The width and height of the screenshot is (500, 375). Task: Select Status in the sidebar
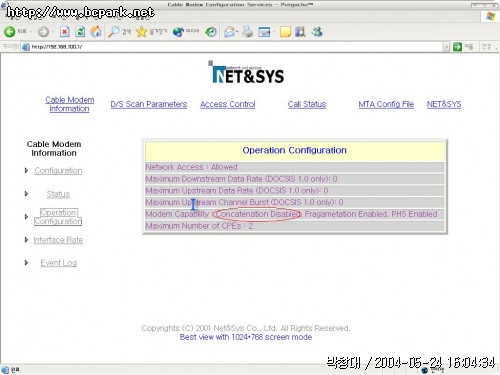58,194
